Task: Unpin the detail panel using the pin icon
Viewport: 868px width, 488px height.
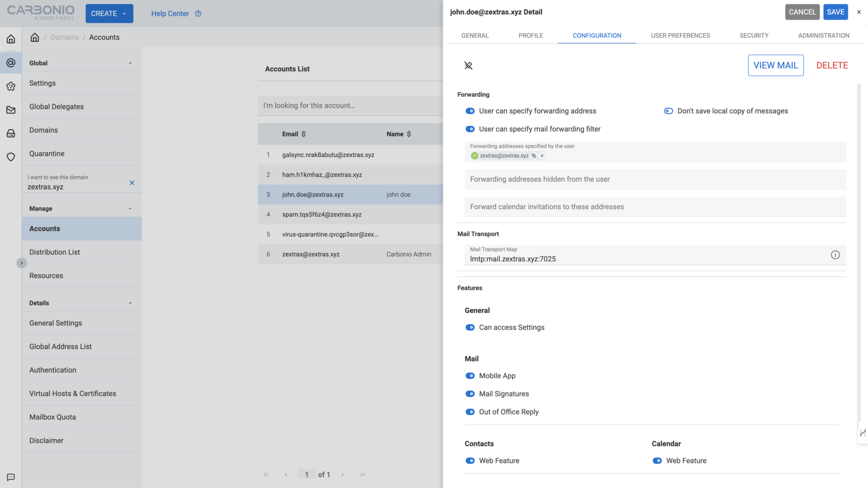Action: [x=468, y=66]
